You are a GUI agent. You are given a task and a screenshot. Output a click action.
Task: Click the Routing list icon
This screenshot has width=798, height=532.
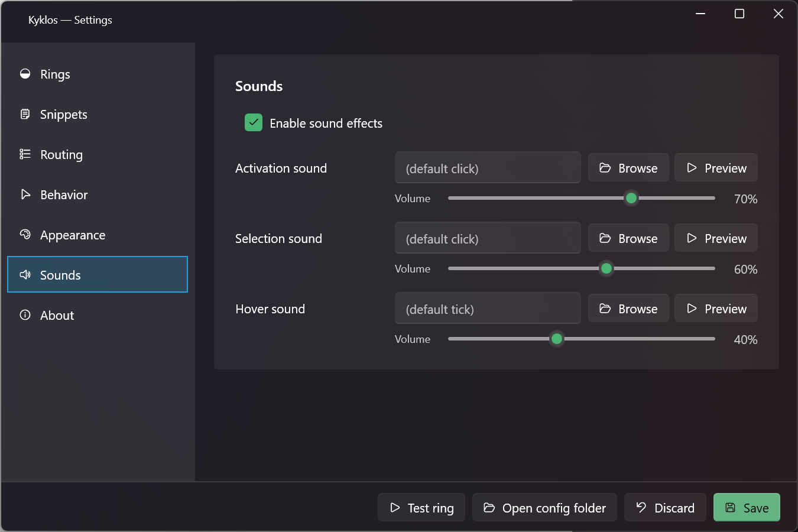(x=25, y=154)
